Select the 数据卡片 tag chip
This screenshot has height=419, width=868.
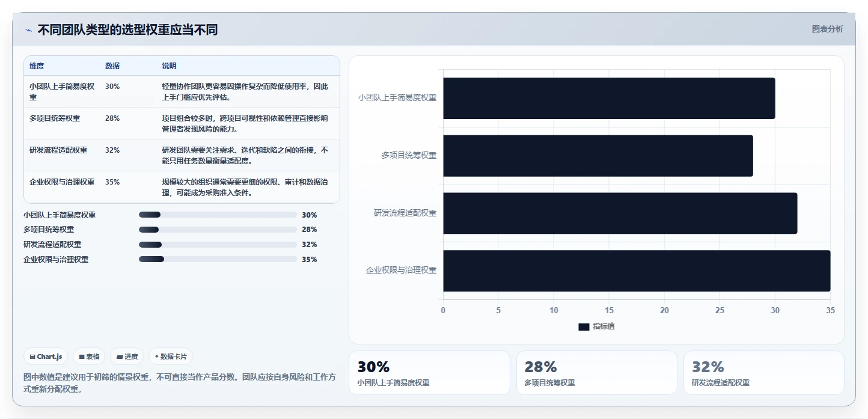point(171,356)
